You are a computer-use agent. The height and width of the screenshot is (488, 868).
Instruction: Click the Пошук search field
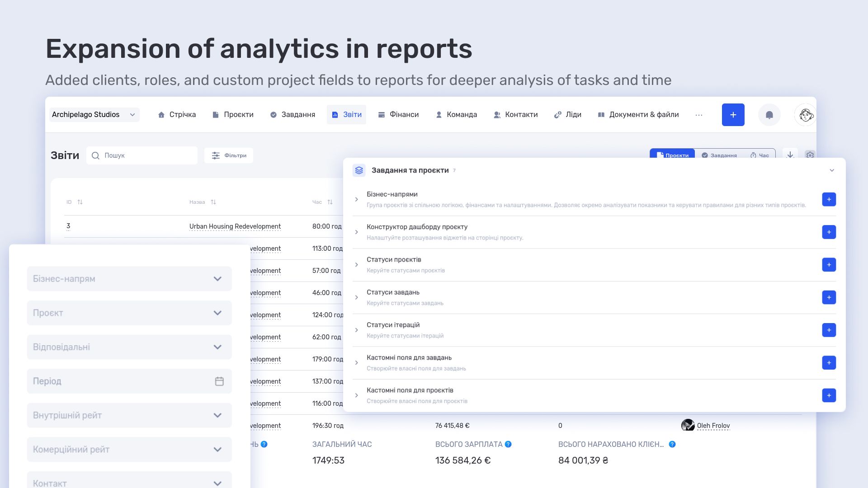pyautogui.click(x=142, y=155)
